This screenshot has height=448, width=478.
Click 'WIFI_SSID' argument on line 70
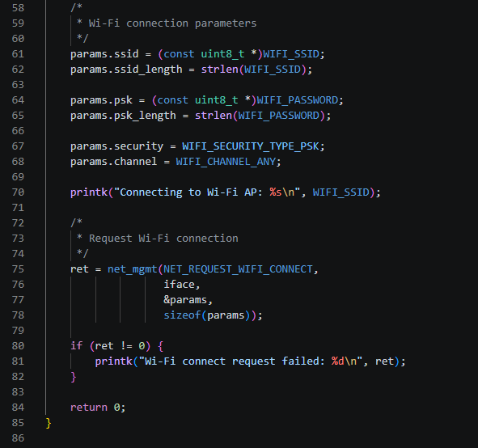[x=341, y=192]
